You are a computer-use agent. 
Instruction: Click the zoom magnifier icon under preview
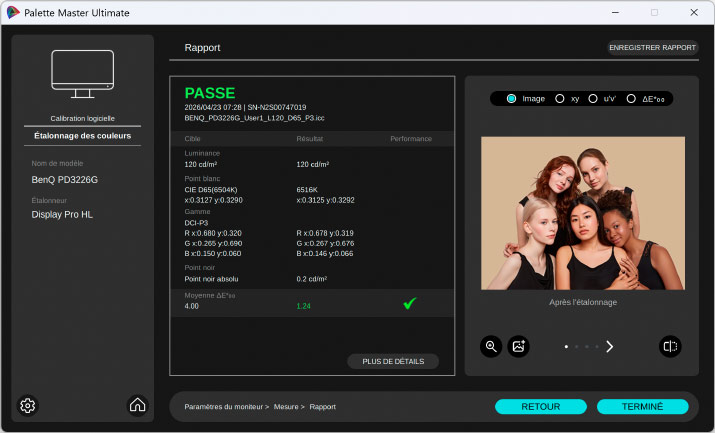point(491,346)
